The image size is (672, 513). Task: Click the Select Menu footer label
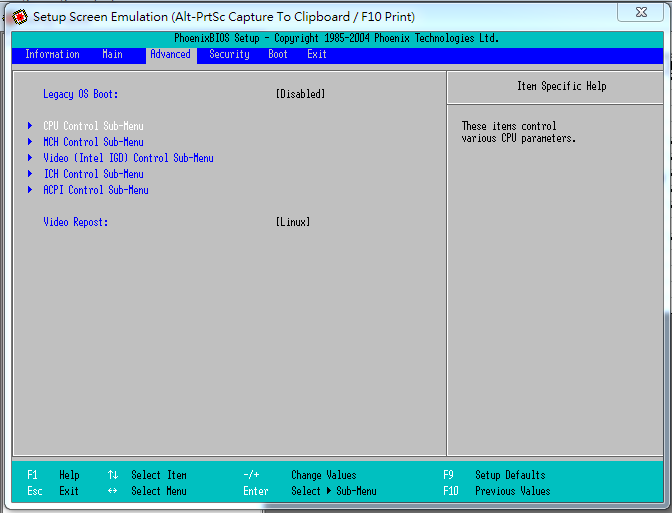pos(159,491)
